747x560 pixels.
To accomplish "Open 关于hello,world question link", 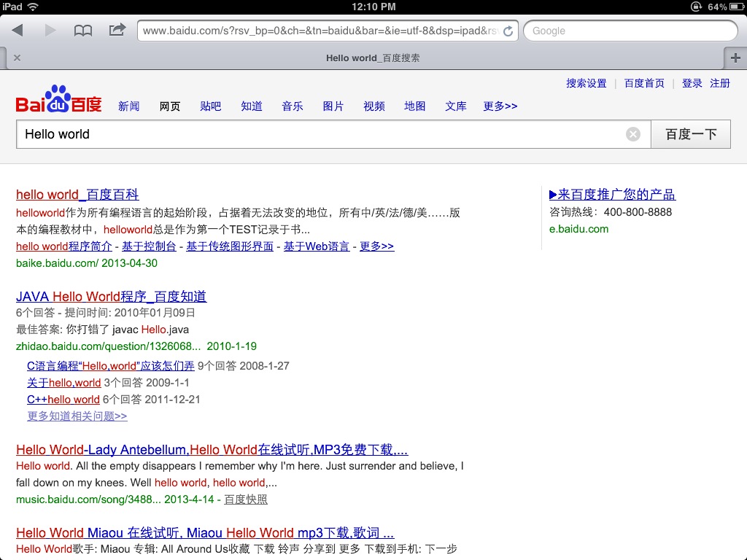I will point(64,382).
